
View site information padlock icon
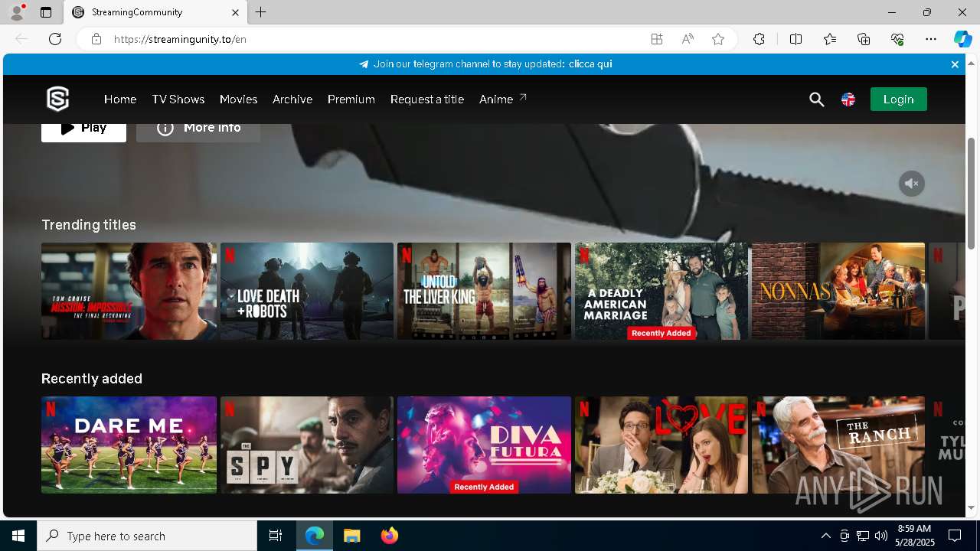[x=96, y=39]
